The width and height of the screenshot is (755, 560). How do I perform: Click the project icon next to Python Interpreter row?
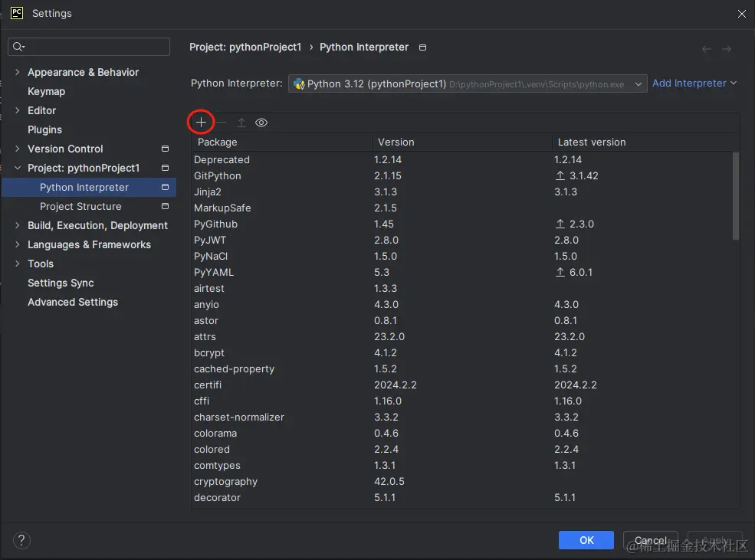(165, 187)
